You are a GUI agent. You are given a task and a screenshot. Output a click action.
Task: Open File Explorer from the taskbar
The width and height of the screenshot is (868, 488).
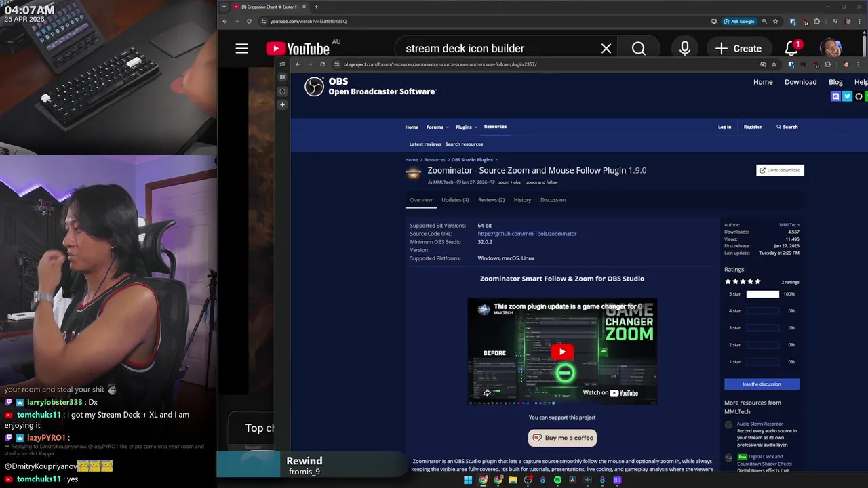click(513, 480)
